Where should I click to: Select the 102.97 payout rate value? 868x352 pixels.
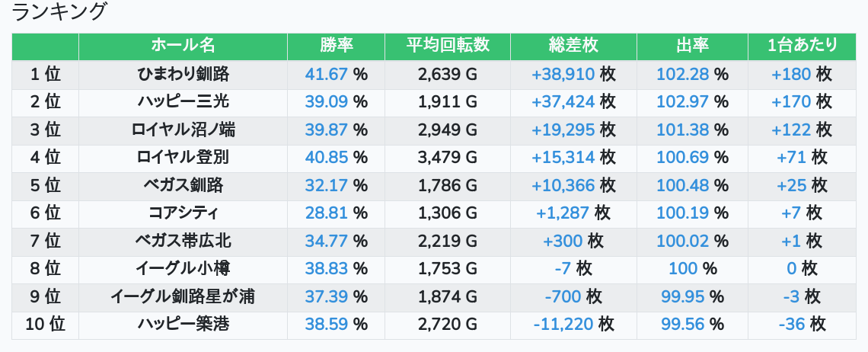[682, 102]
